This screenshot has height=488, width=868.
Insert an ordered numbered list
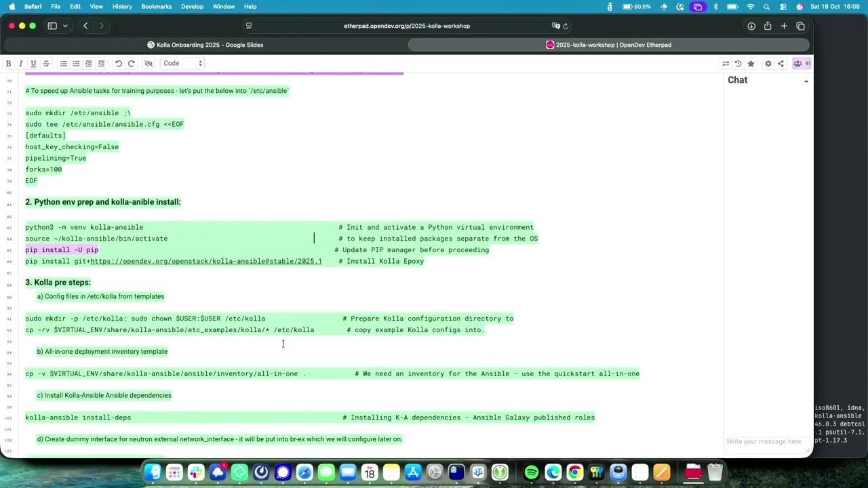[x=64, y=63]
